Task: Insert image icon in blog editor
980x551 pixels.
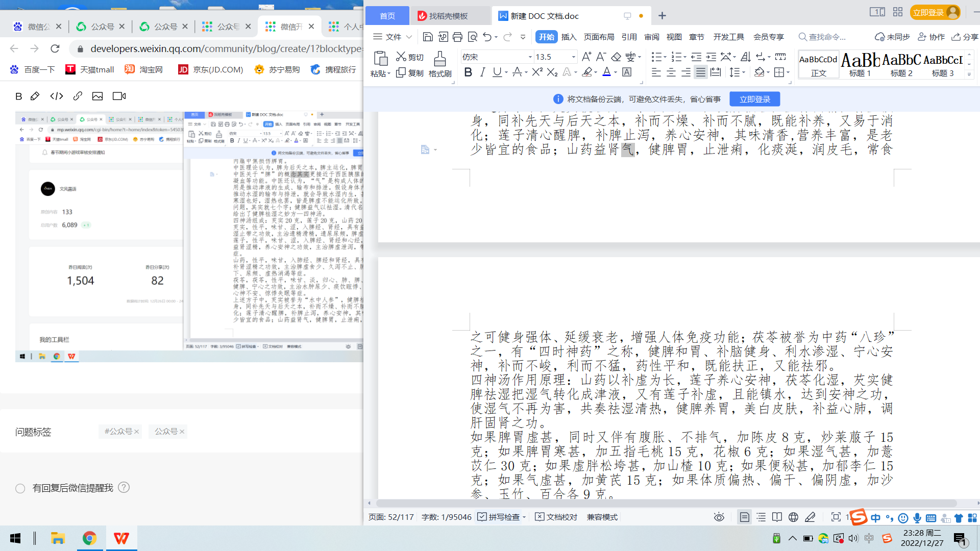Action: click(x=97, y=96)
